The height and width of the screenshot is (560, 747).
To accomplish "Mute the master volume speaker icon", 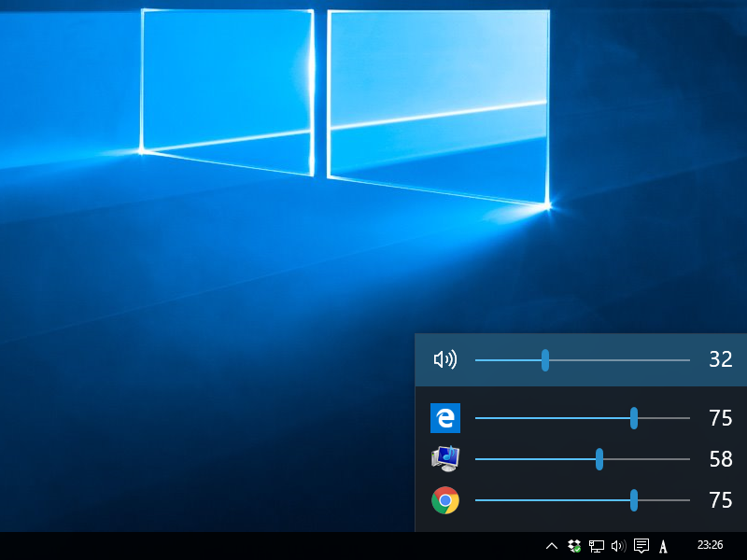I will (x=445, y=359).
